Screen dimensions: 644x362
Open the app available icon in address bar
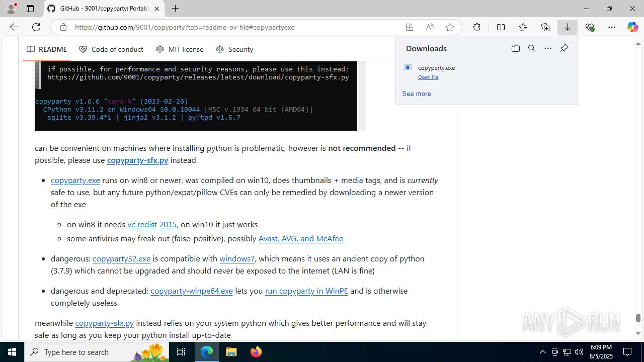410,27
